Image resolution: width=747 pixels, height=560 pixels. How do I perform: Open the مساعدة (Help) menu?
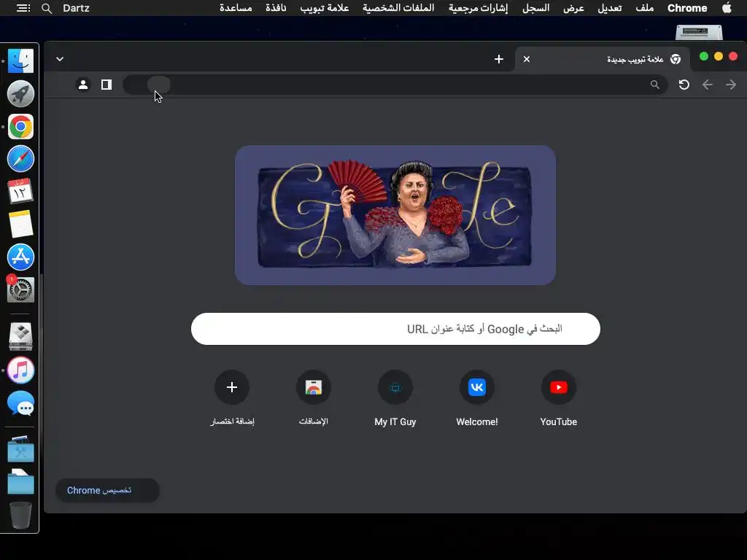[236, 8]
